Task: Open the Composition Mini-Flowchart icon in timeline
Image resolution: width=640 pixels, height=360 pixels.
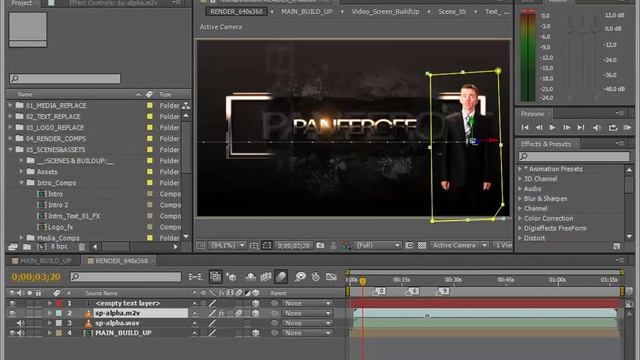Action: 195,277
